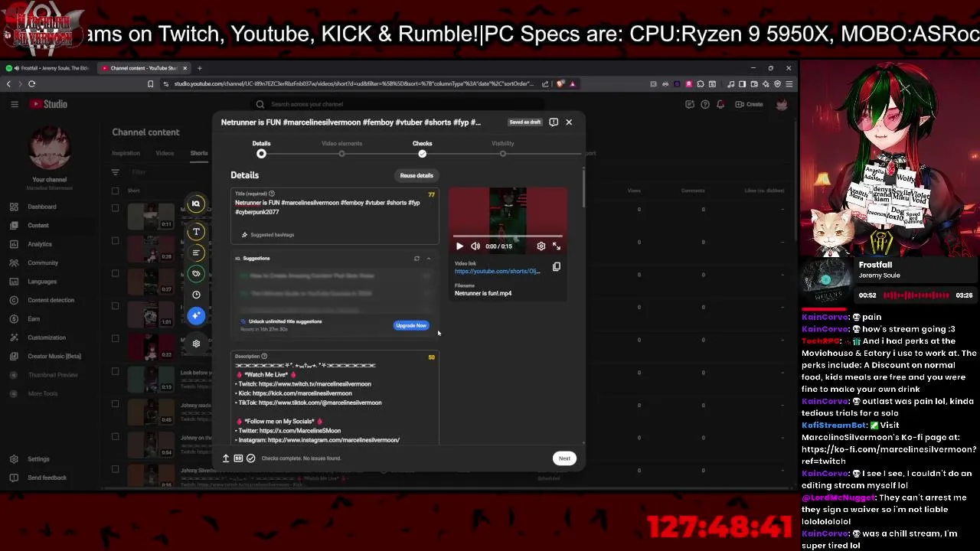Click the Upgrade Now button
Viewport: 980px width, 551px height.
411,325
